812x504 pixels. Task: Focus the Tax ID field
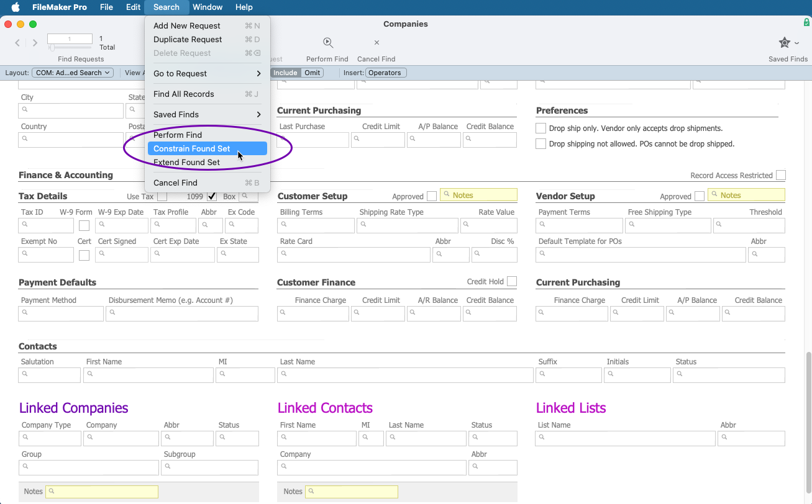point(47,225)
